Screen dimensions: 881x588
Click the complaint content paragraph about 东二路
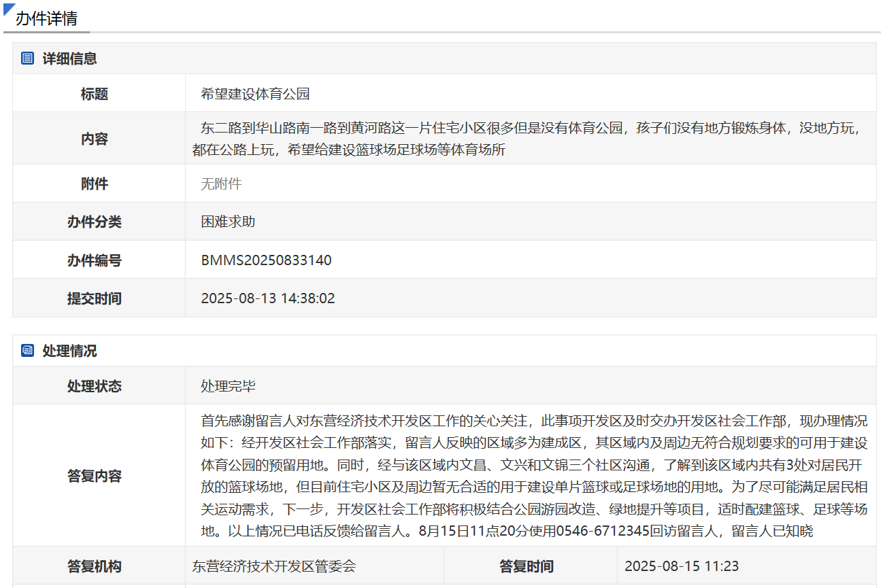coord(531,139)
